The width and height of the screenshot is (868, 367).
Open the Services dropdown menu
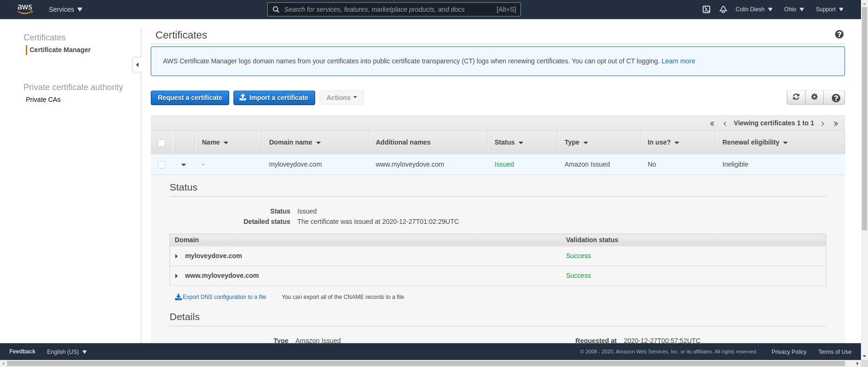click(x=65, y=9)
